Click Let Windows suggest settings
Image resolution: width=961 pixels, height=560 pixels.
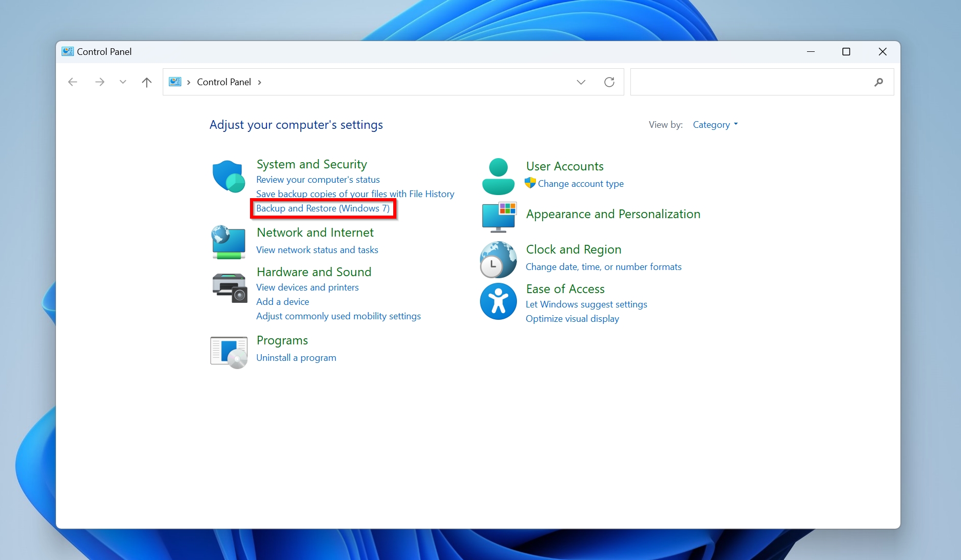tap(586, 304)
